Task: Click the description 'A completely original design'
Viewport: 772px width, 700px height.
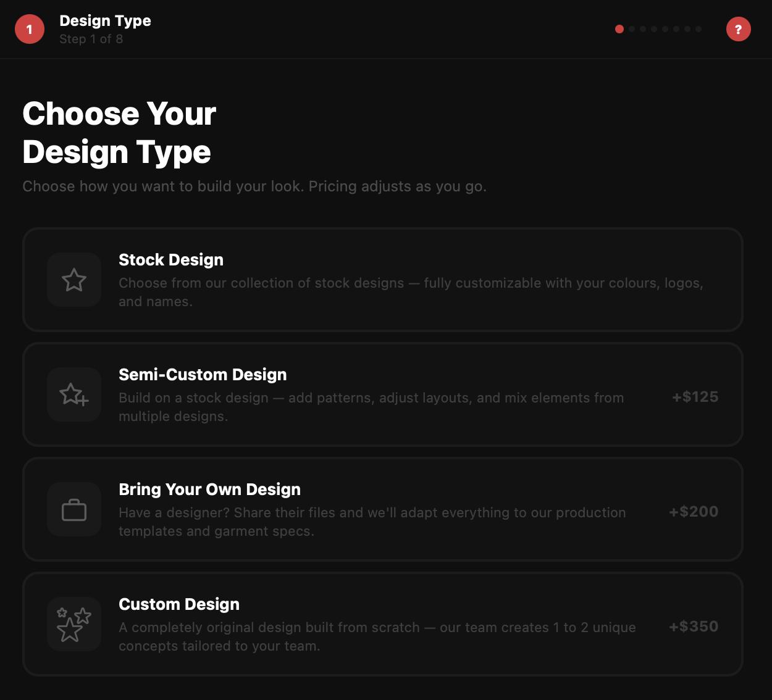Action: [377, 636]
